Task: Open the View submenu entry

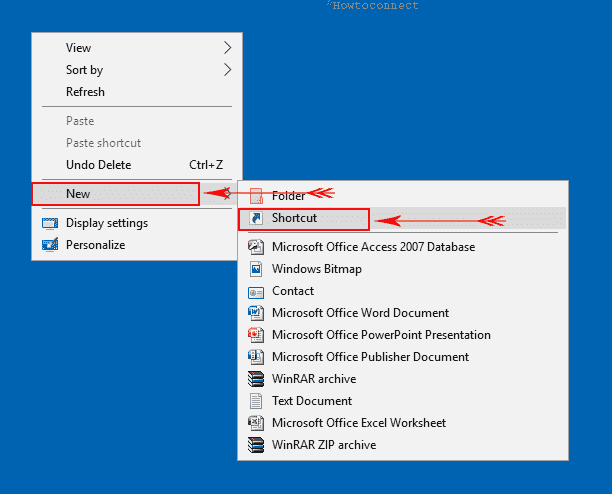Action: (137, 48)
